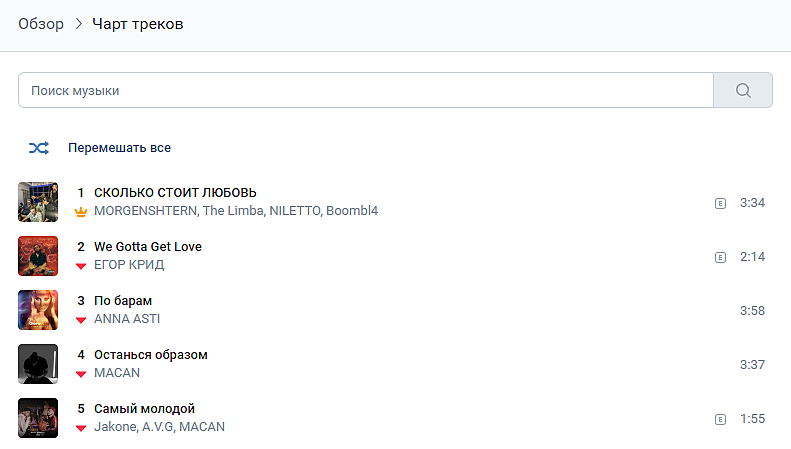
Task: Open artist Jakone link
Action: tap(115, 427)
